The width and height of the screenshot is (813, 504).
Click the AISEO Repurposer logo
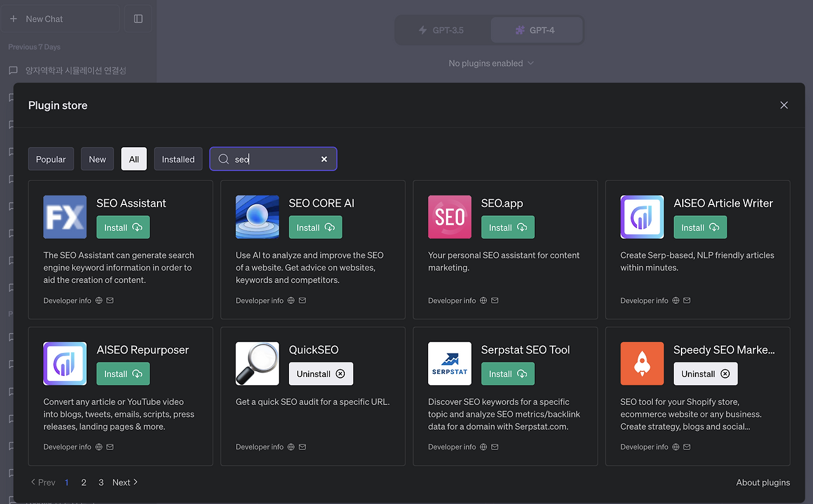pos(65,364)
